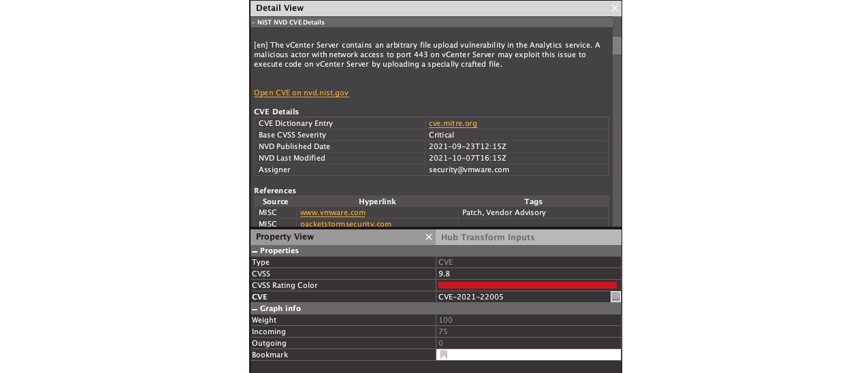Select the Tags column header
The width and height of the screenshot is (868, 373).
coord(533,201)
